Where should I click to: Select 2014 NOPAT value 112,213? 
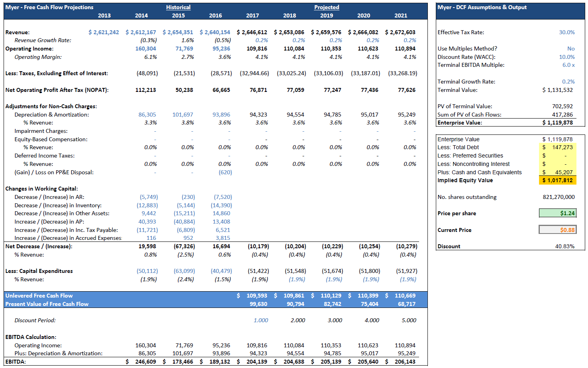pyautogui.click(x=145, y=90)
